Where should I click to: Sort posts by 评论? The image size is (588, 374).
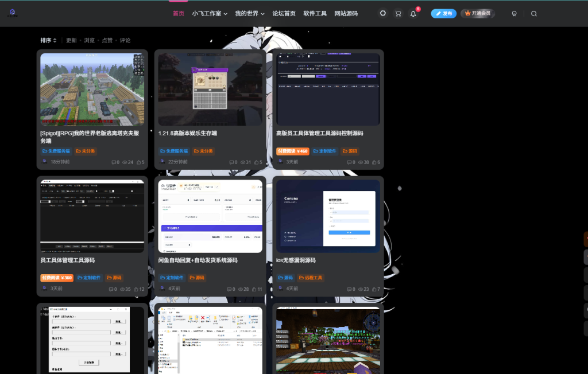click(125, 40)
